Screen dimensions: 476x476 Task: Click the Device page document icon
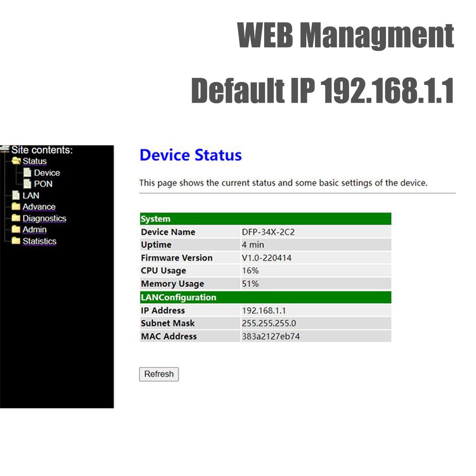27,173
